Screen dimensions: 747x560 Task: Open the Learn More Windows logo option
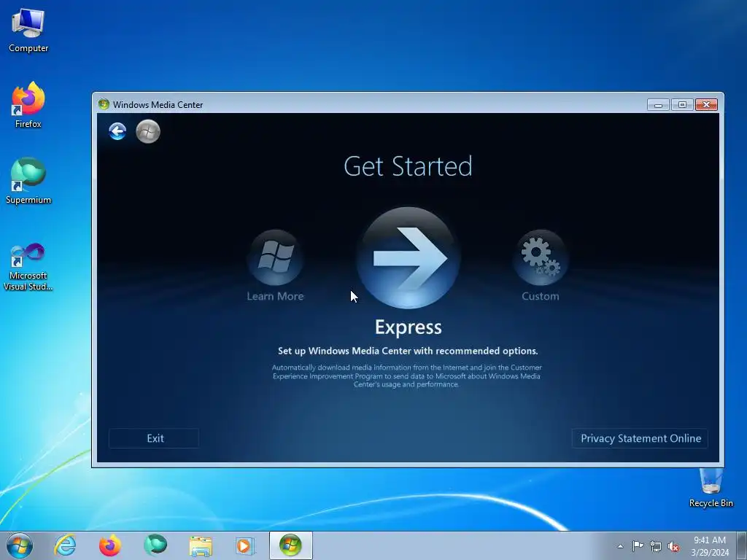(275, 257)
